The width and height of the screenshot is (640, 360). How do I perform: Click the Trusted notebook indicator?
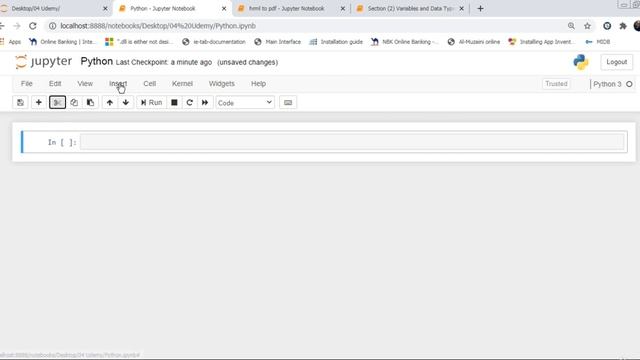[556, 84]
